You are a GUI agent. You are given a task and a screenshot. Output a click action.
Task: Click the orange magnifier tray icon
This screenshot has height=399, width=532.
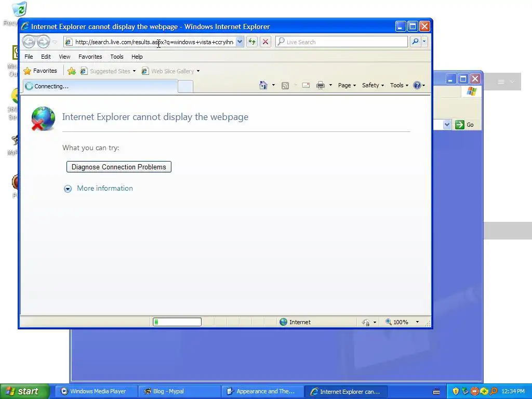pos(494,391)
